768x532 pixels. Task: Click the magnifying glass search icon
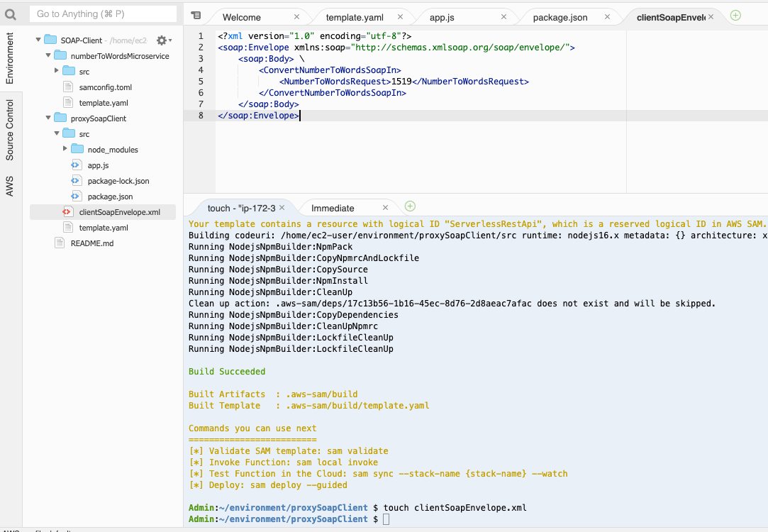(x=11, y=14)
